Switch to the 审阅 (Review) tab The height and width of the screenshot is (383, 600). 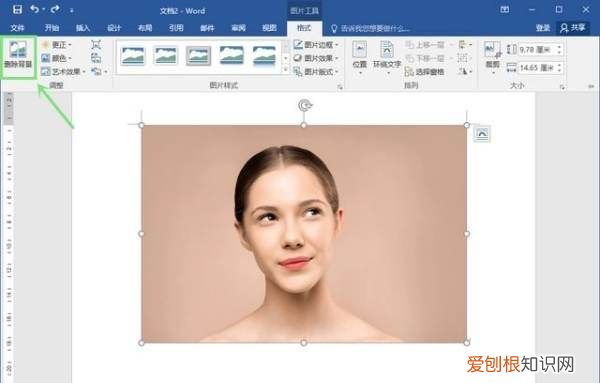coord(238,28)
